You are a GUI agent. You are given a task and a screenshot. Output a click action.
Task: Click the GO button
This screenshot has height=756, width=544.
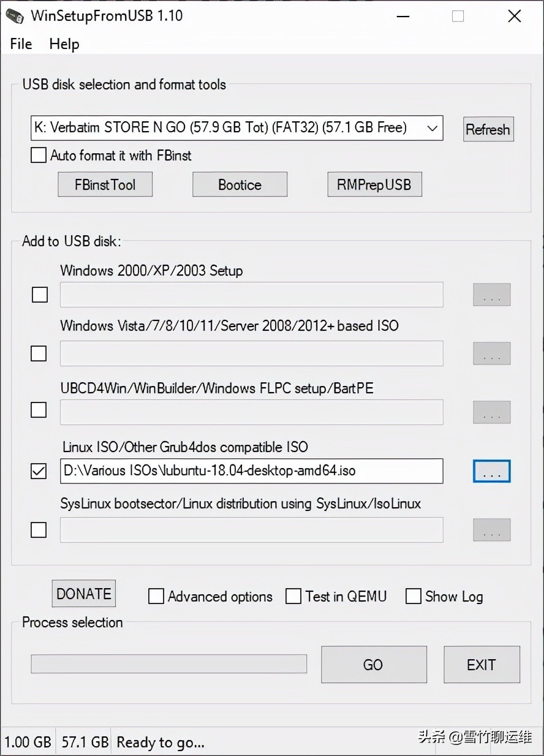[374, 665]
